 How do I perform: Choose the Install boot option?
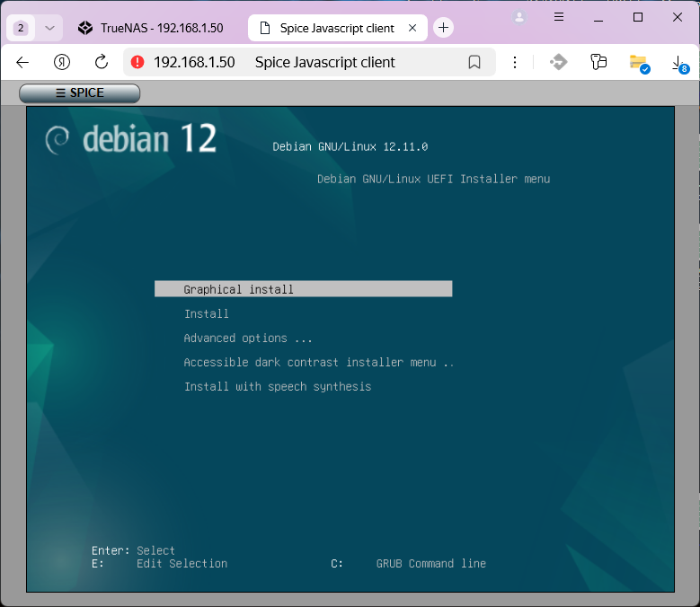pos(207,314)
